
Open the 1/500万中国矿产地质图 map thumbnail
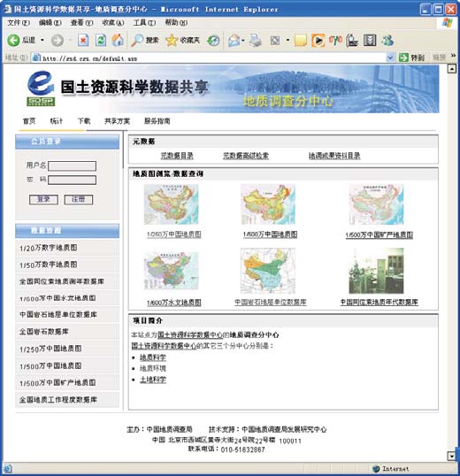tap(376, 204)
